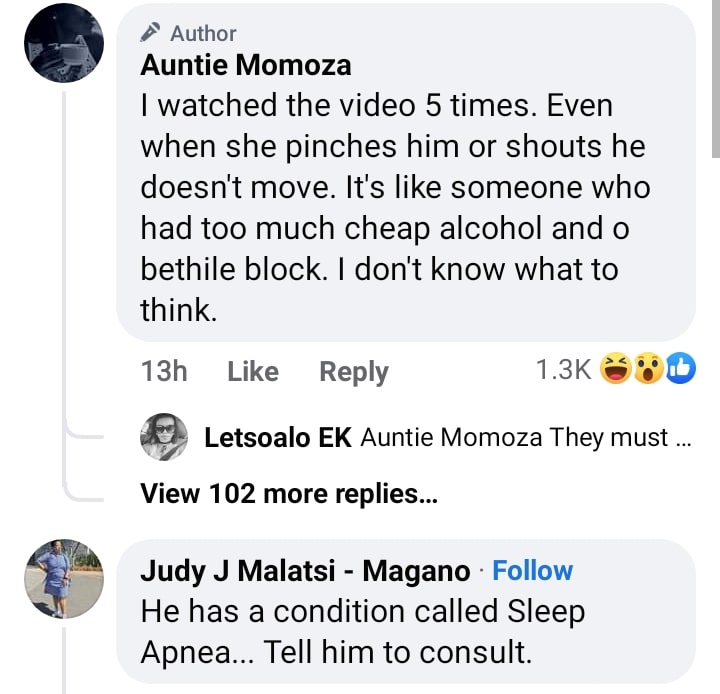Expand Letsoalo EK's truncated reply text
The image size is (720, 694).
coord(520,437)
